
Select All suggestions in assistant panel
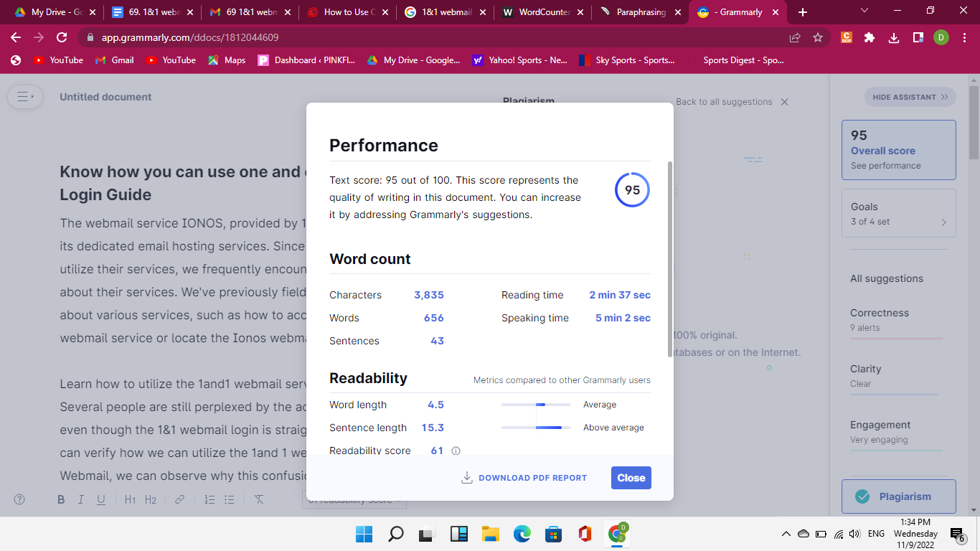pyautogui.click(x=887, y=278)
